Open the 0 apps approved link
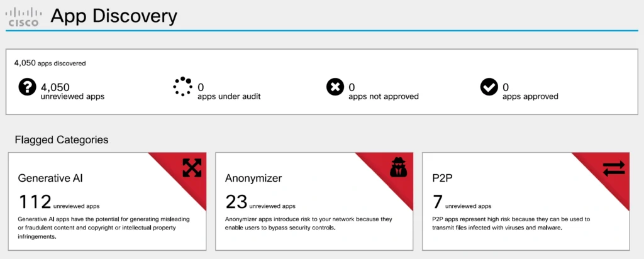This screenshot has width=644, height=259. click(530, 92)
